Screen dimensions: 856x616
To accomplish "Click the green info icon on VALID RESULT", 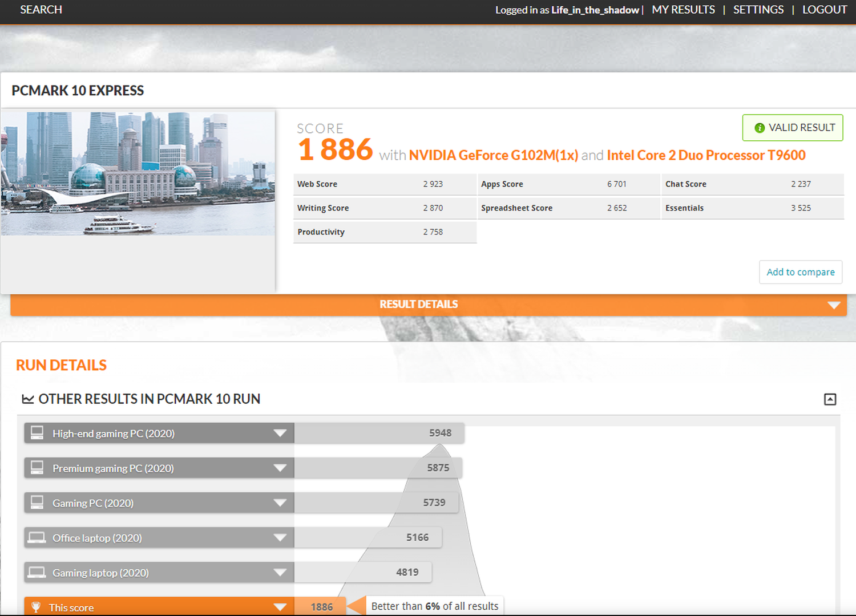I will pyautogui.click(x=760, y=128).
